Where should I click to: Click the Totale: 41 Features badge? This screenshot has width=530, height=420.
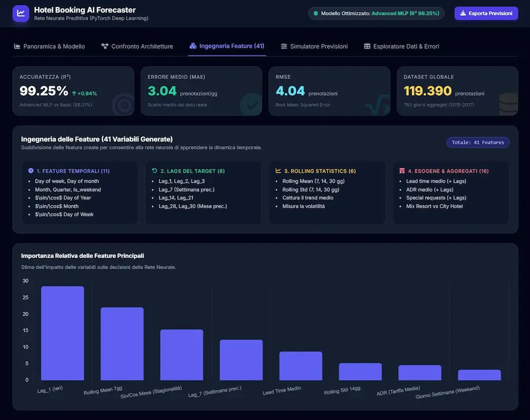478,142
